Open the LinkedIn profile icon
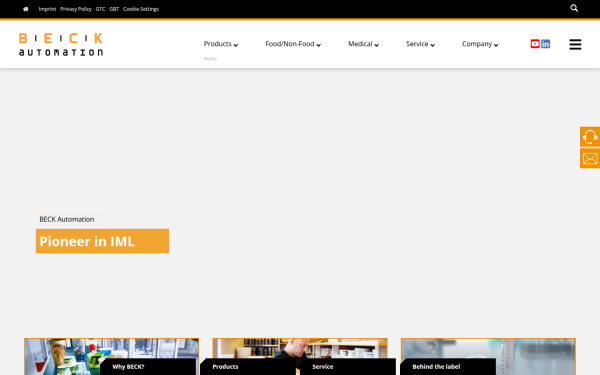 [x=545, y=44]
